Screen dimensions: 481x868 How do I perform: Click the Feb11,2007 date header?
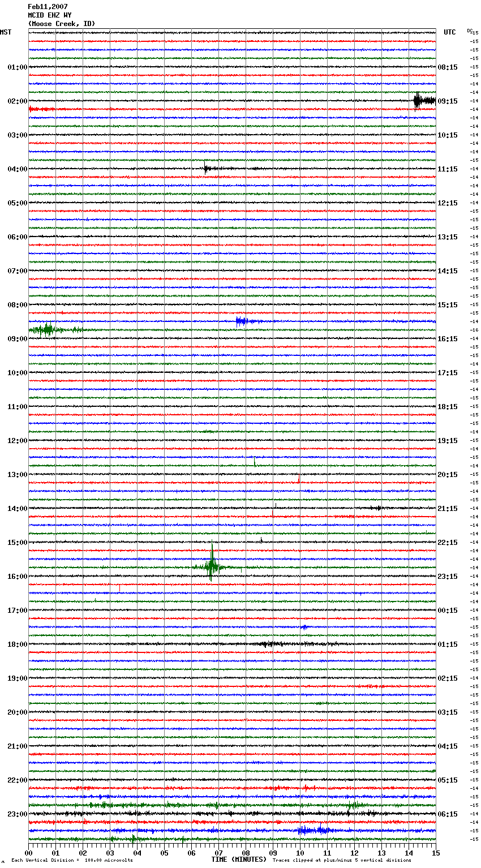[x=48, y=7]
